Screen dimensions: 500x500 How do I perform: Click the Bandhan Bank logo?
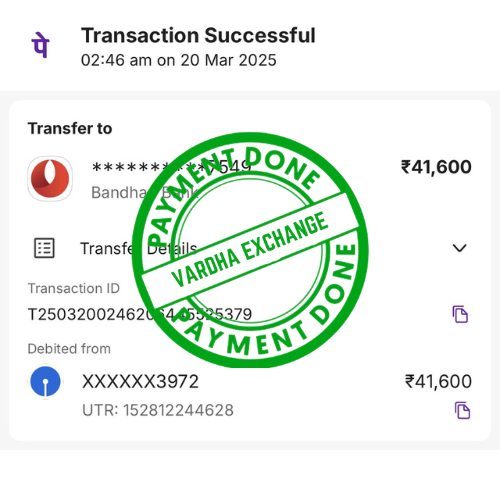pos(50,179)
